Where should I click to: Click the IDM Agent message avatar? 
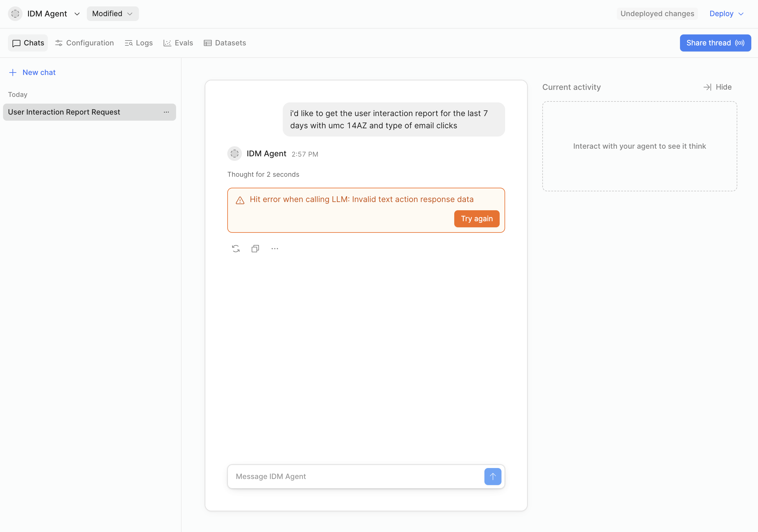coord(234,154)
